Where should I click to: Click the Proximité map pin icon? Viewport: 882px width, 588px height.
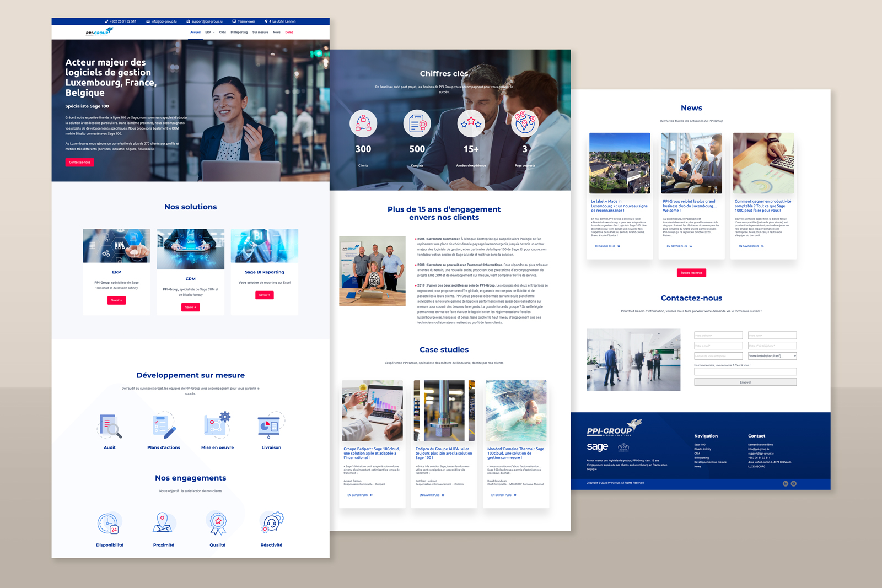point(163,523)
